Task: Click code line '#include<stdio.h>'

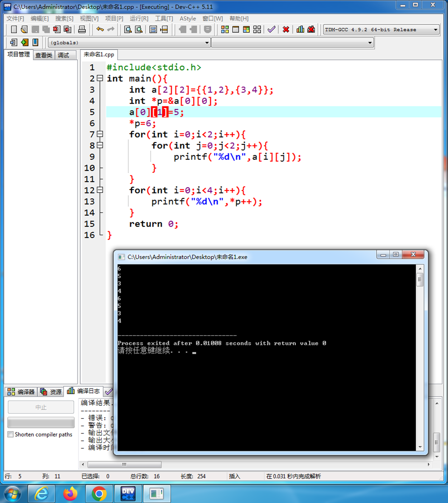Action: 154,67
